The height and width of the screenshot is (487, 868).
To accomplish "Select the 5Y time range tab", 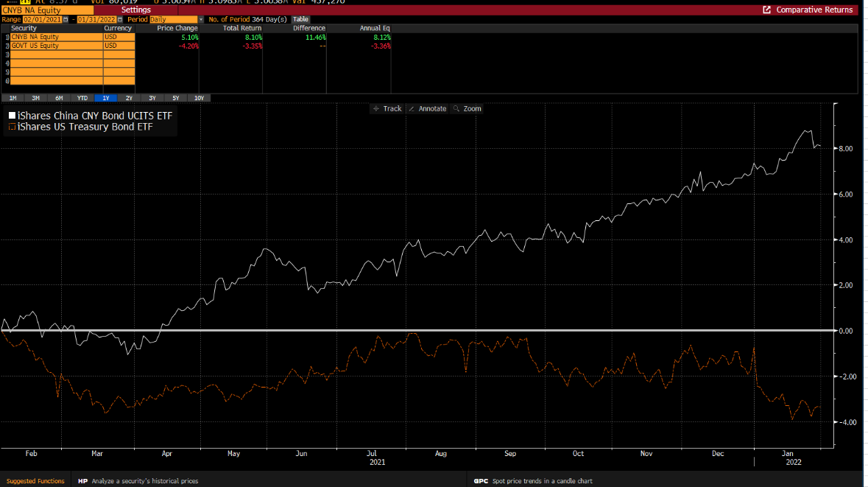I will tap(175, 98).
